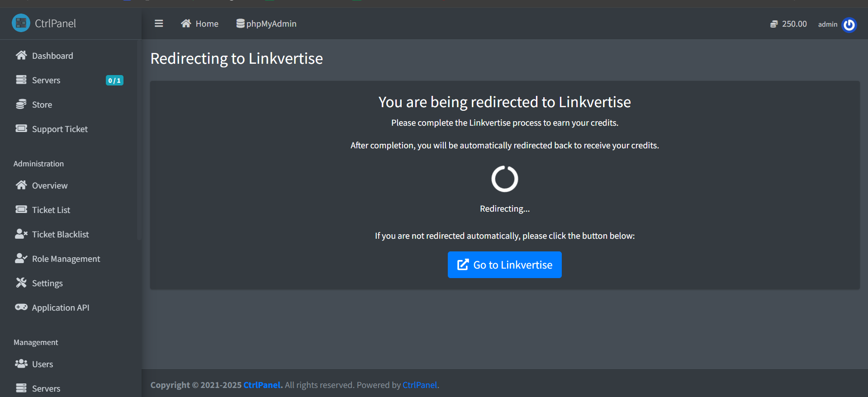Click the Administration section header
The width and height of the screenshot is (868, 397).
tap(38, 164)
